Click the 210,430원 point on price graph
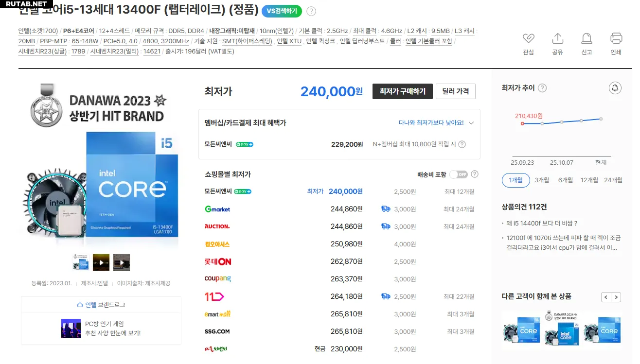The width and height of the screenshot is (640, 364). (x=522, y=123)
